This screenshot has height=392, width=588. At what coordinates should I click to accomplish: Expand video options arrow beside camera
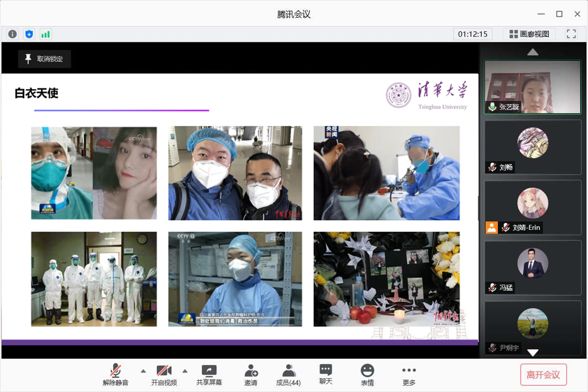[185, 371]
